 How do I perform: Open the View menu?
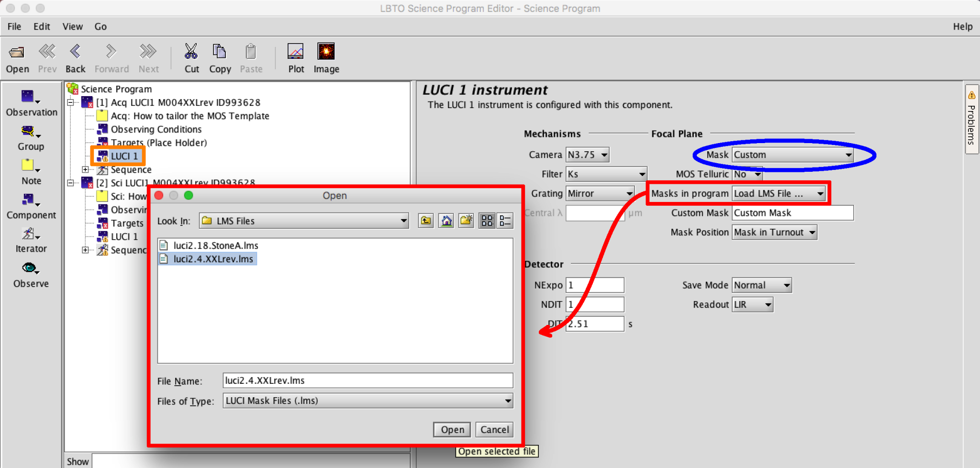click(x=72, y=26)
